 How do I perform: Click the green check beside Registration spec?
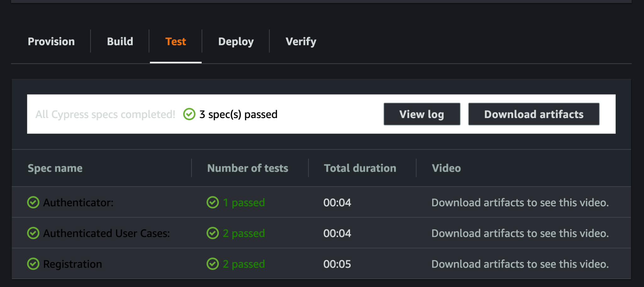(33, 264)
